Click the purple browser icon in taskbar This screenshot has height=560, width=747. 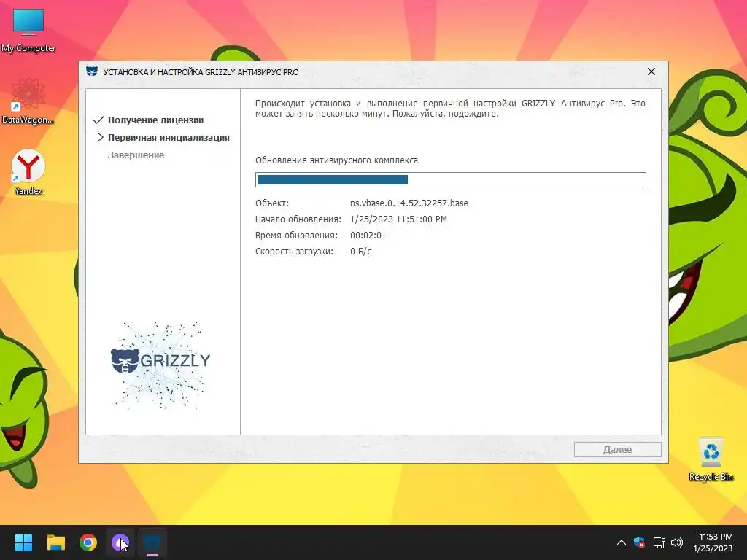120,542
